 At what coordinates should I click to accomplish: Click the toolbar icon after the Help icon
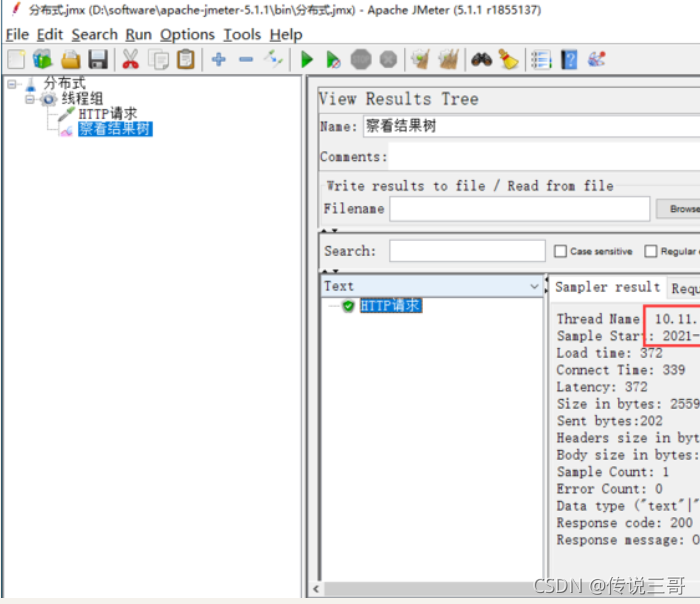pyautogui.click(x=596, y=59)
